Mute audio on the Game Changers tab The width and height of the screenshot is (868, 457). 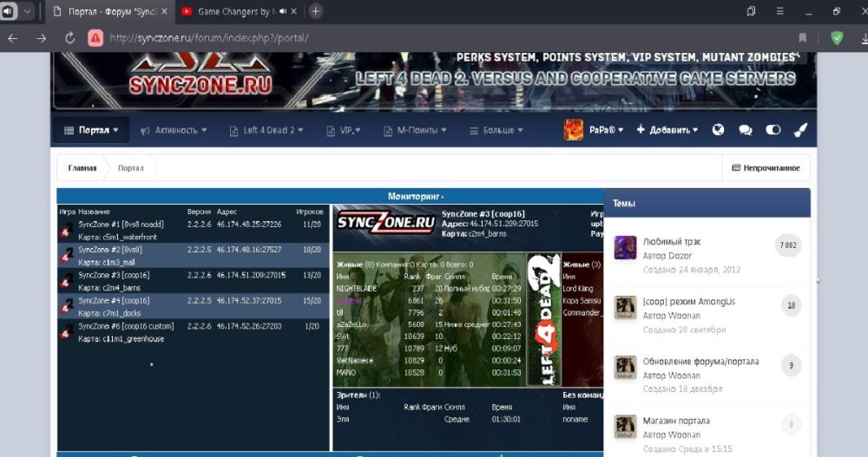(x=282, y=11)
